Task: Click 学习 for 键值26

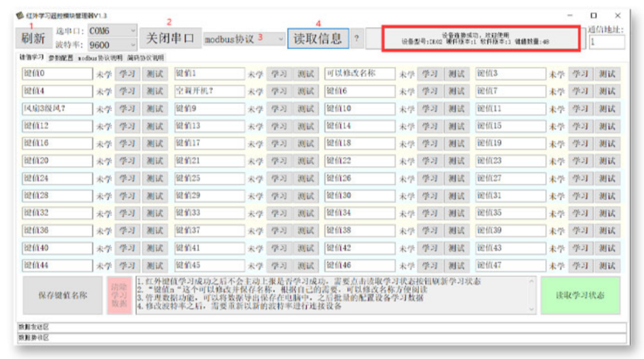Action: pos(430,178)
